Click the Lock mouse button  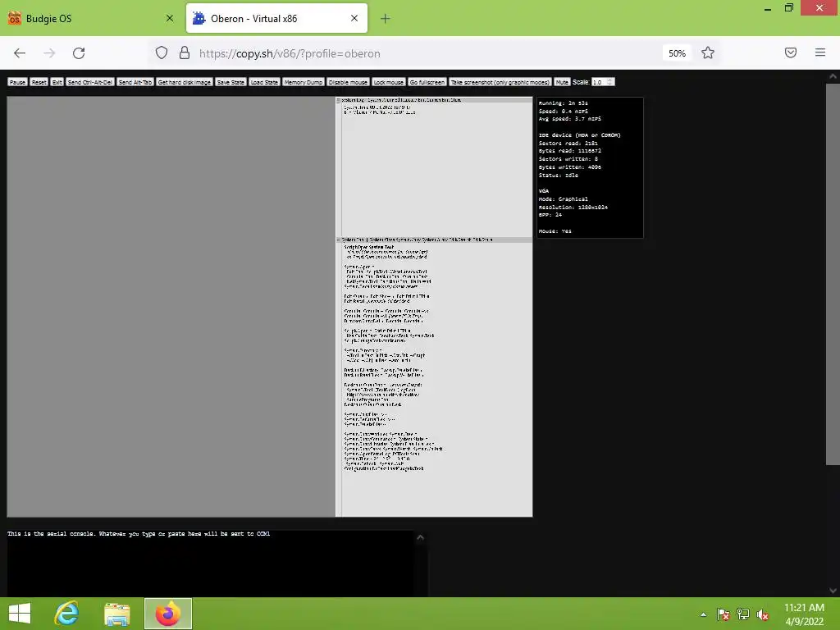pyautogui.click(x=388, y=82)
